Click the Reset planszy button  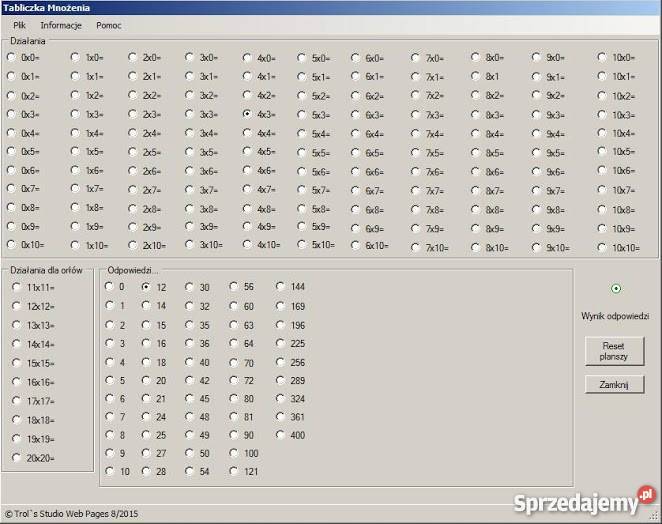point(614,351)
